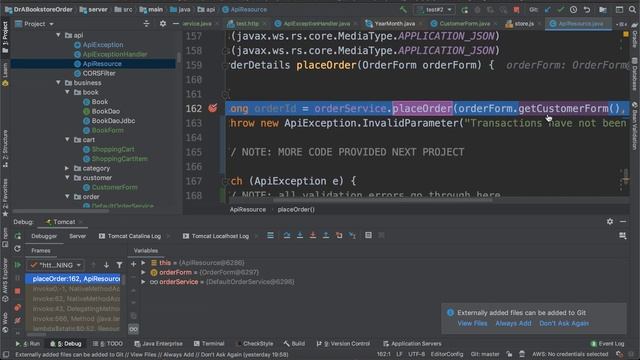The width and height of the screenshot is (640, 360).
Task: Stop the running process with red square
Action: (516, 9)
